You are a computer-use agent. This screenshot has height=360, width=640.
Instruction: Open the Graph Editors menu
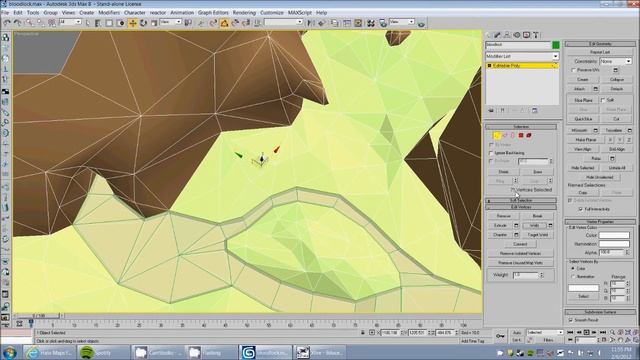click(213, 13)
